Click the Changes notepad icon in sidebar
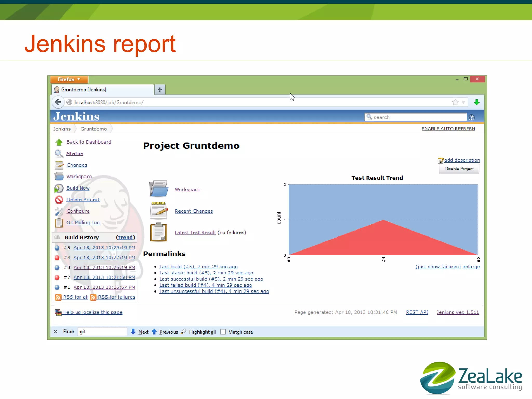The height and width of the screenshot is (399, 532). click(x=59, y=165)
